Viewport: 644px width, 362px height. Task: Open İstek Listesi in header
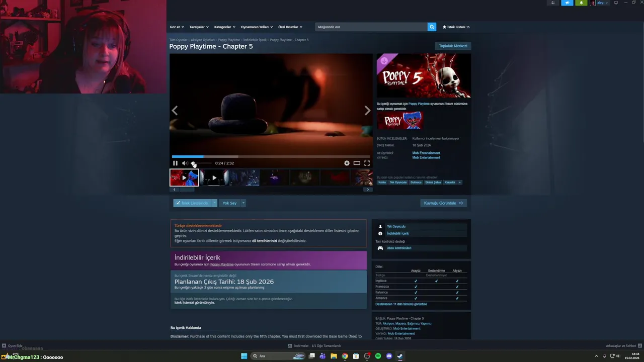[456, 27]
